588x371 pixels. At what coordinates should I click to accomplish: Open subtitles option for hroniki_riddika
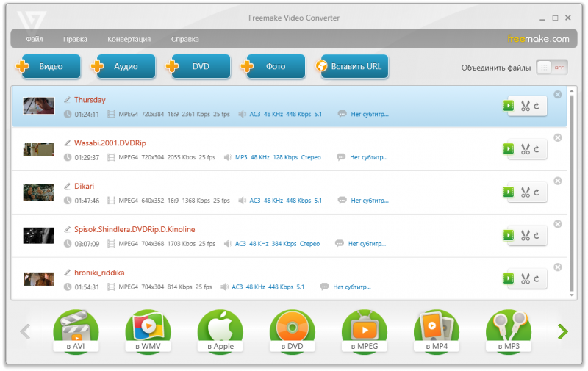pyautogui.click(x=352, y=287)
